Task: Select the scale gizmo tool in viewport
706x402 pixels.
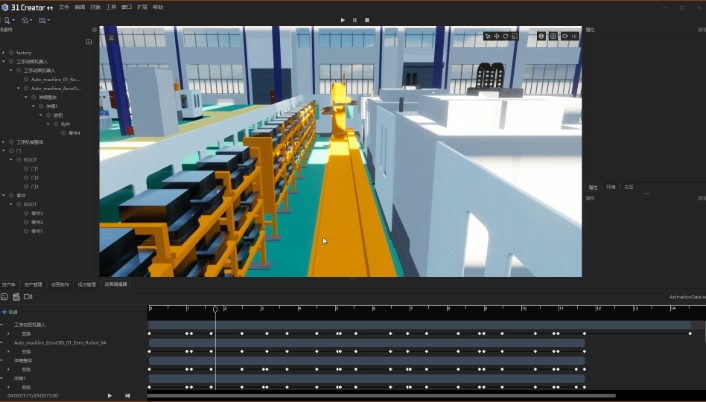Action: tap(515, 36)
